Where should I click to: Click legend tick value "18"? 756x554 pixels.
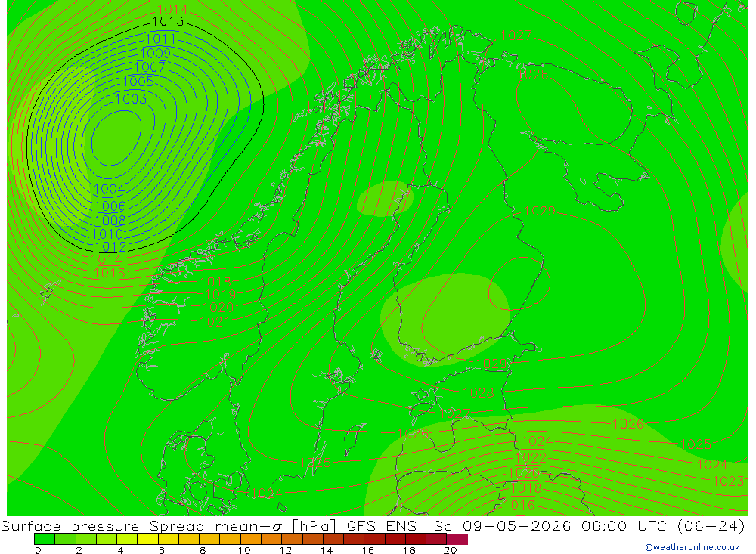tap(409, 550)
